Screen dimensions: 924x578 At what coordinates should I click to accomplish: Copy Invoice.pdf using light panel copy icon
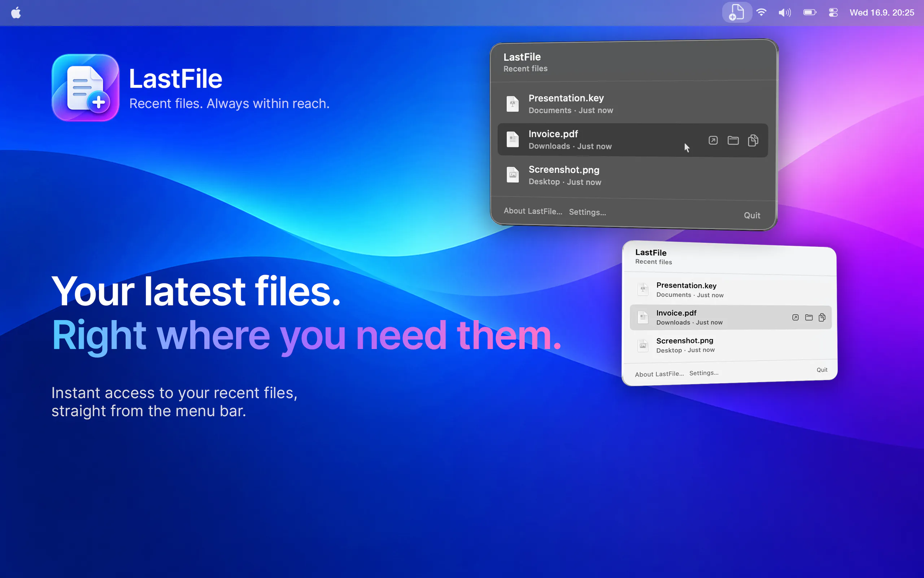(x=822, y=317)
